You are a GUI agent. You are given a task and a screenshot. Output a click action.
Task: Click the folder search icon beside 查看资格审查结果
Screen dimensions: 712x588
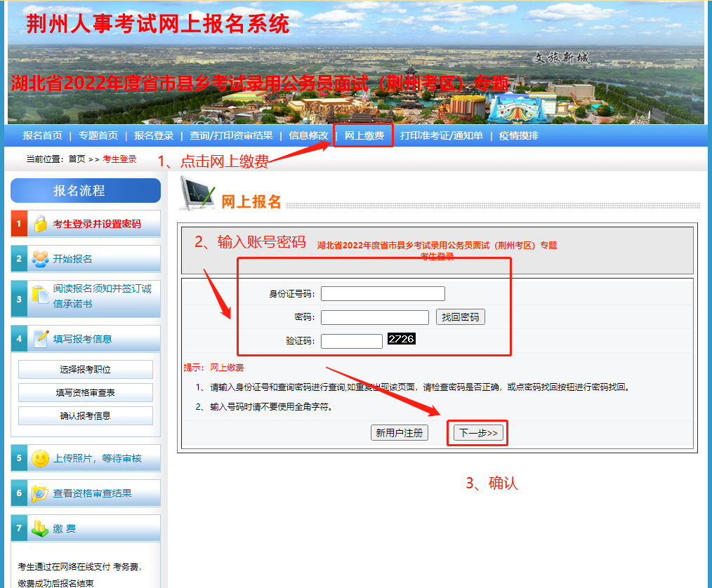(40, 493)
